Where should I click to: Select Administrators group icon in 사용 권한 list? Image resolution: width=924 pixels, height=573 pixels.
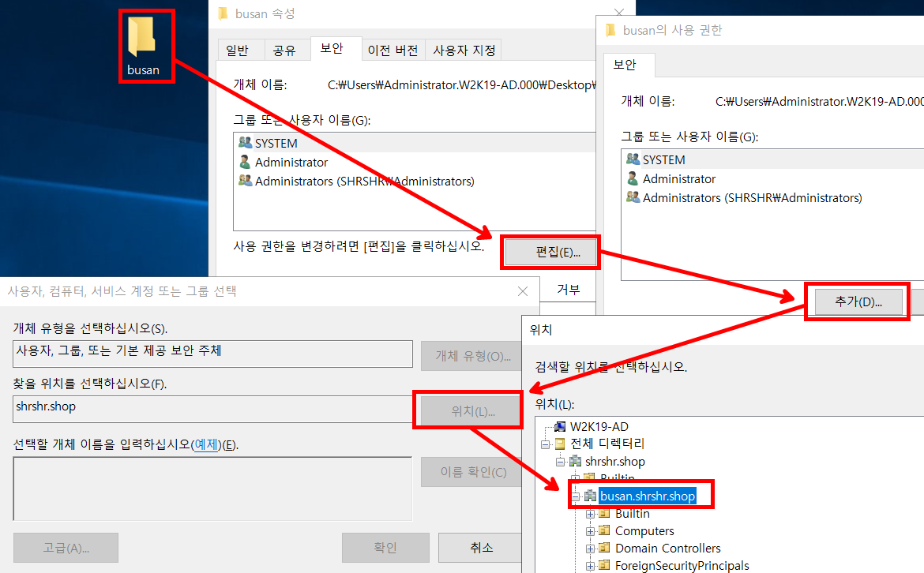coord(633,197)
